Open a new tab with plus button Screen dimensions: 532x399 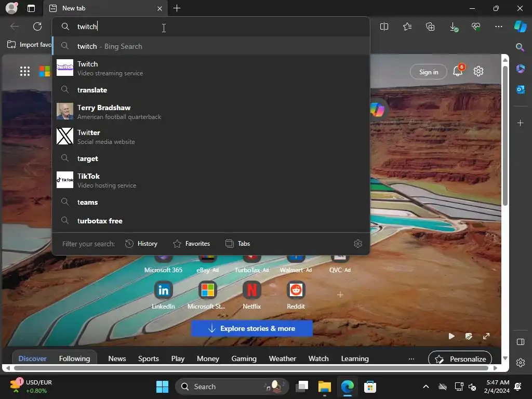coord(177,8)
